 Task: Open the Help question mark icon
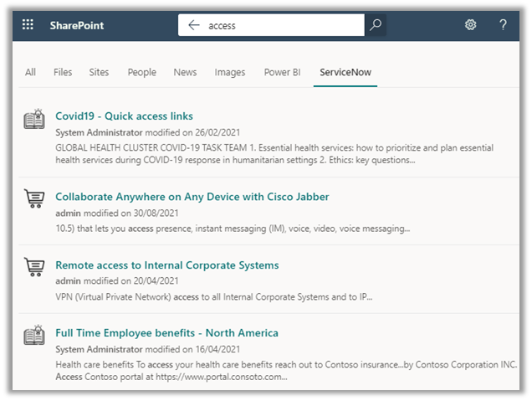tap(503, 25)
